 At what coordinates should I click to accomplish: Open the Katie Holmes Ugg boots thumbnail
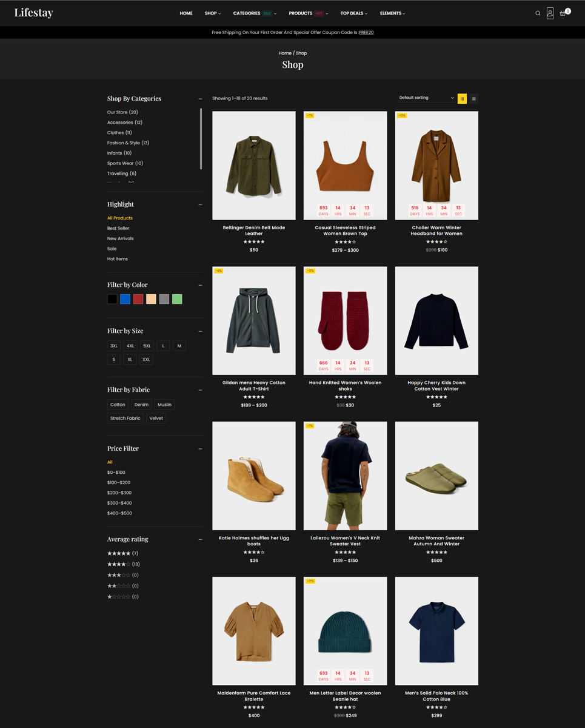[x=254, y=476]
